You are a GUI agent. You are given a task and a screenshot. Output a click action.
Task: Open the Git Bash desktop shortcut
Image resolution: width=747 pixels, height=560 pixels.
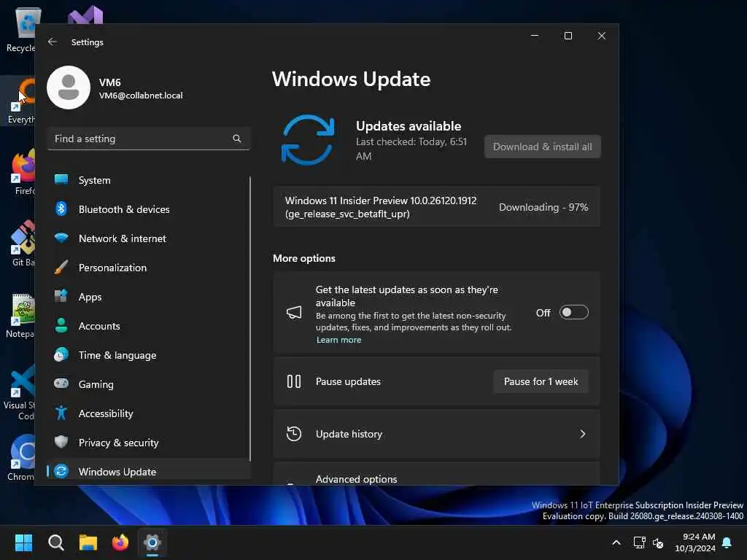tap(23, 244)
